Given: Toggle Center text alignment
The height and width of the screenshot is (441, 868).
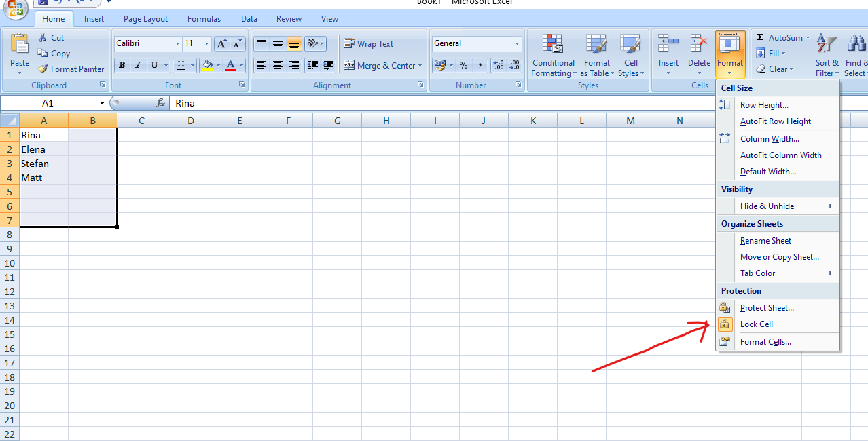Looking at the screenshot, I should pos(278,65).
